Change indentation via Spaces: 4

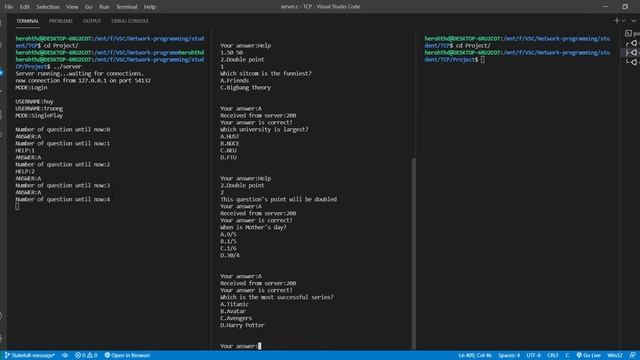tap(509, 355)
